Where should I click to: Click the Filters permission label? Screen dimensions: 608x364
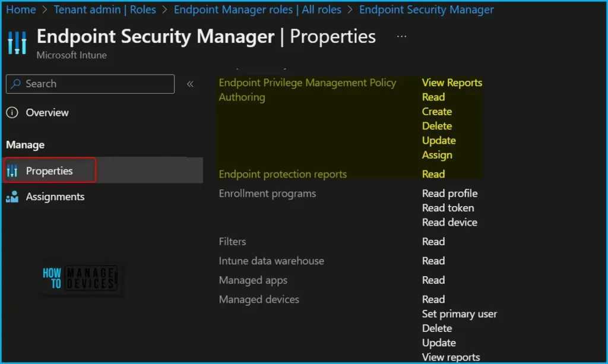[232, 242]
